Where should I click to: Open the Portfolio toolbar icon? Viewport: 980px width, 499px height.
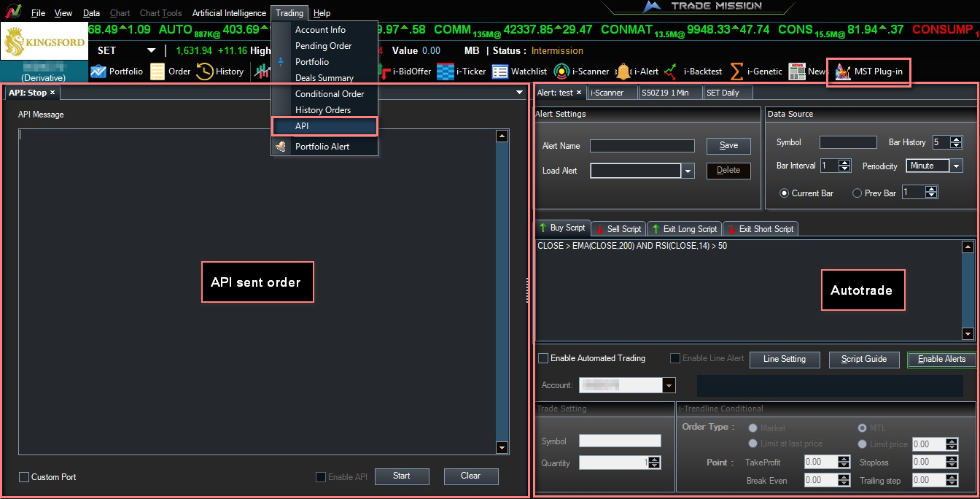[98, 71]
